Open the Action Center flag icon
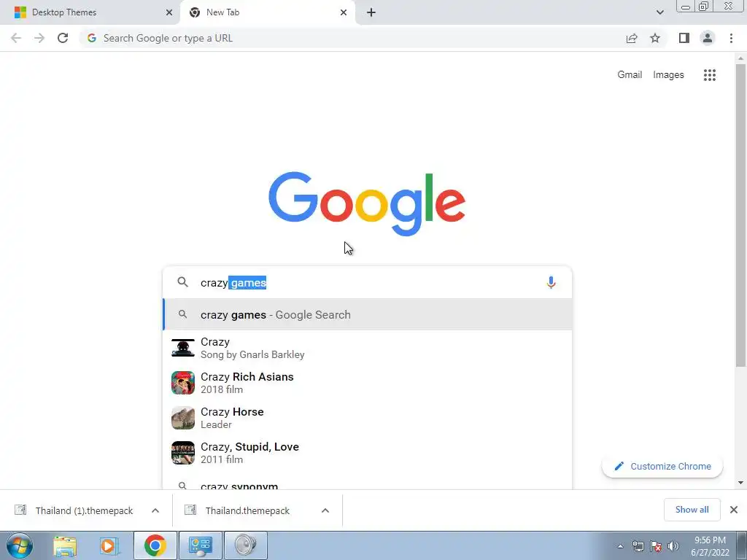 point(656,546)
